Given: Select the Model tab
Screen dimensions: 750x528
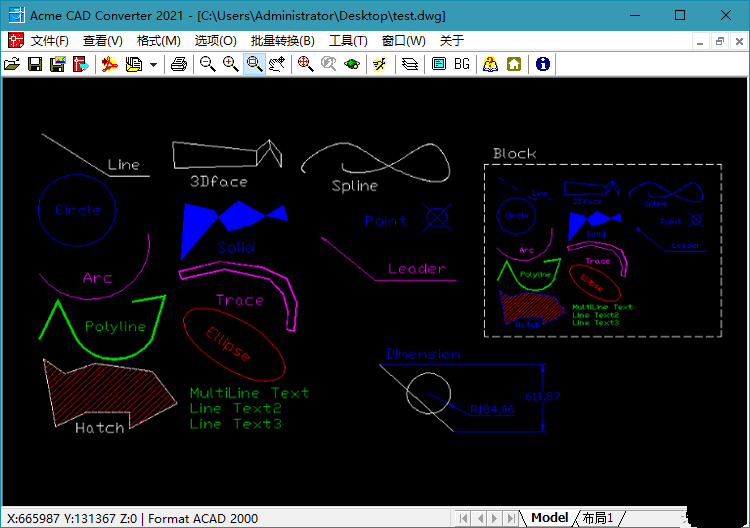Looking at the screenshot, I should [x=549, y=518].
